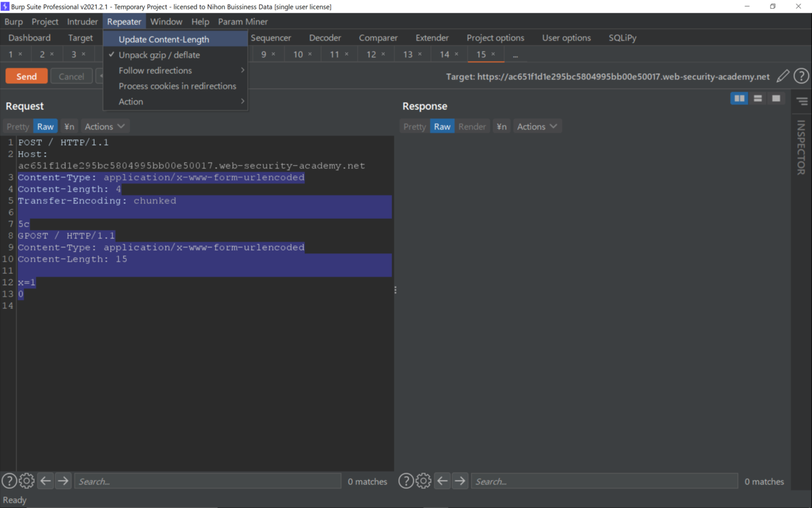This screenshot has width=812, height=508.
Task: Open response search help icon
Action: [x=406, y=481]
